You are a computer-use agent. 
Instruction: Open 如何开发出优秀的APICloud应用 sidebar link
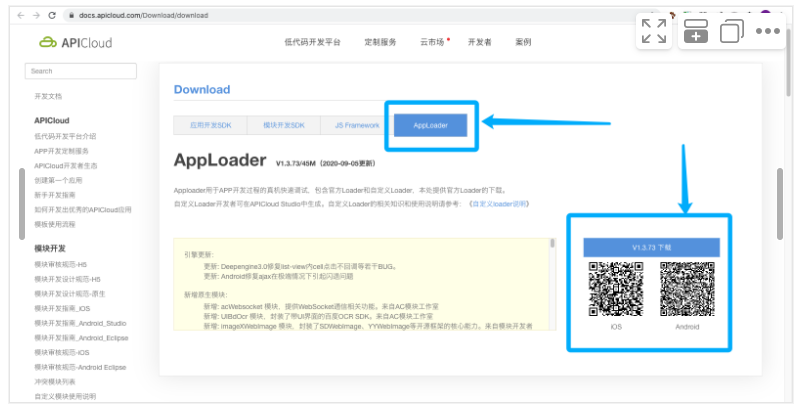point(83,210)
